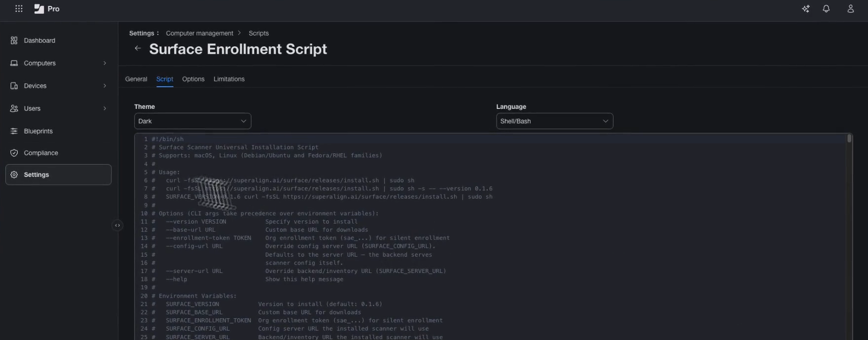Collapse the sidebar with the handle
This screenshot has height=340, width=868.
pyautogui.click(x=117, y=225)
